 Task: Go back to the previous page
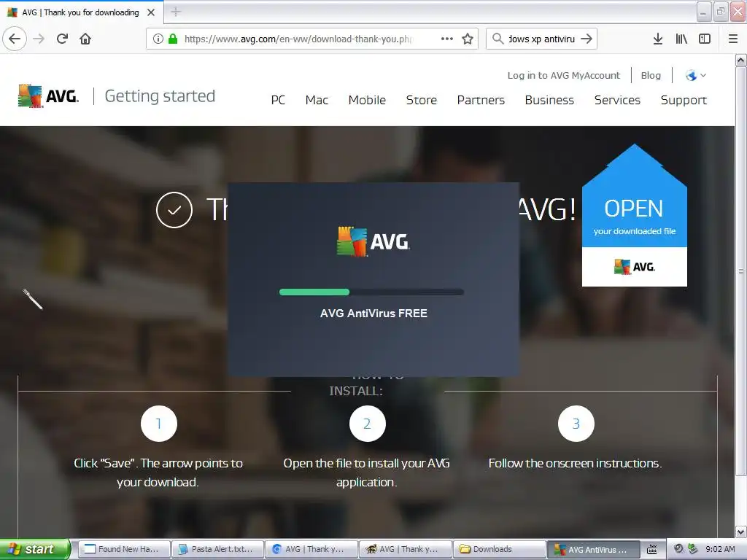point(15,39)
